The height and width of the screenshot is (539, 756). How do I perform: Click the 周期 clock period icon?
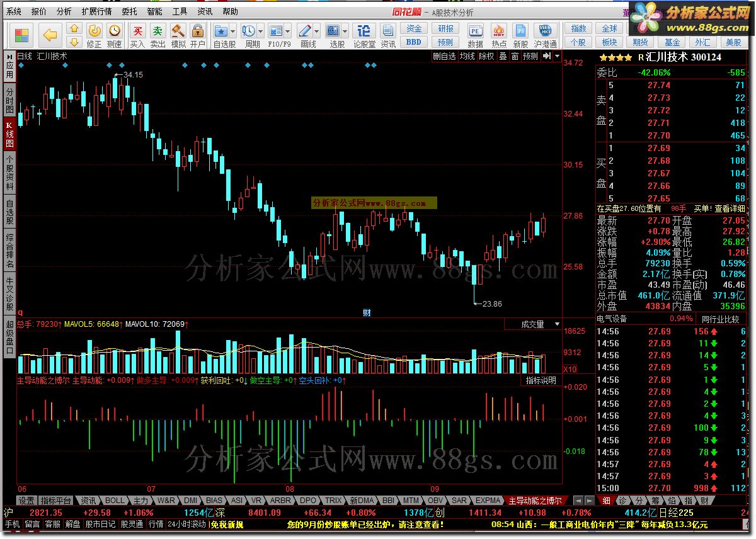248,30
